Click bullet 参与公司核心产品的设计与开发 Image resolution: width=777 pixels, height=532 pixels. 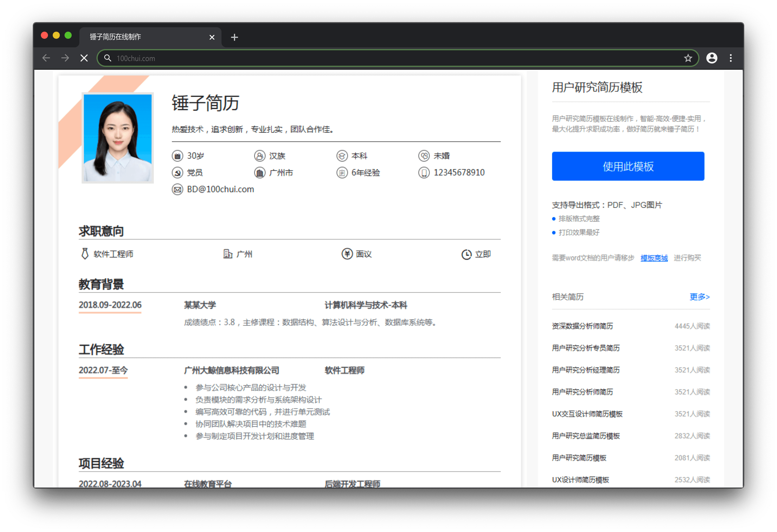point(251,387)
